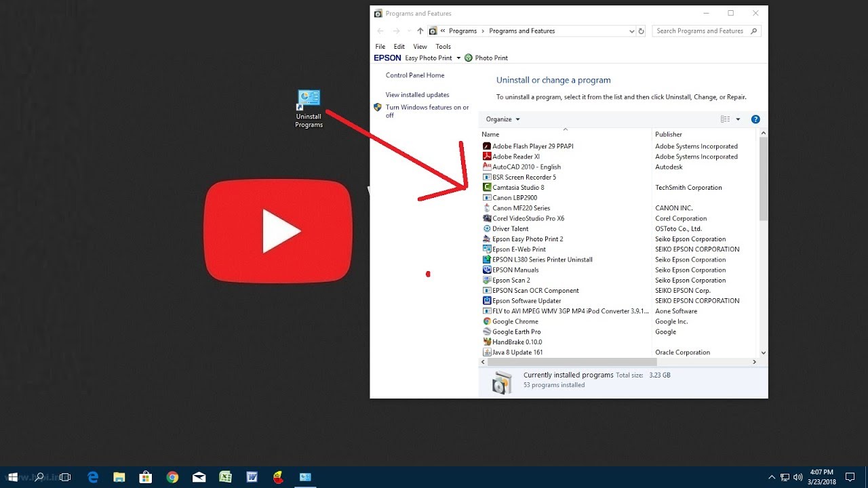The height and width of the screenshot is (488, 868).
Task: Go up one level with the Up arrow
Action: coord(420,31)
